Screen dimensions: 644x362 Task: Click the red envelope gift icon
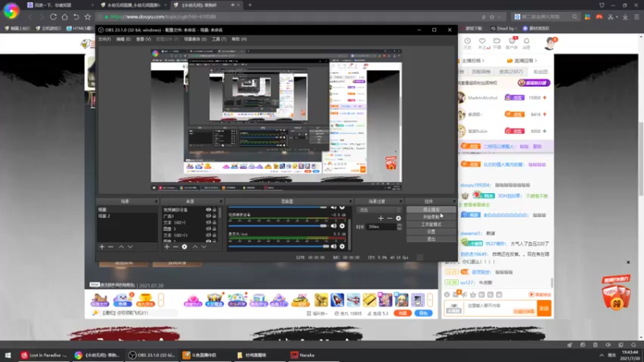pyautogui.click(x=615, y=293)
